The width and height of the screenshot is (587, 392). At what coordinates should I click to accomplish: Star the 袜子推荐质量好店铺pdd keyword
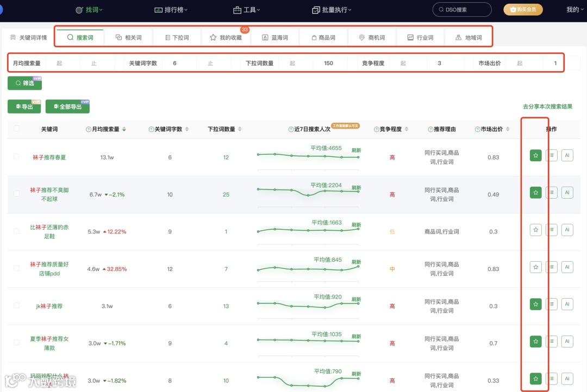click(x=535, y=267)
